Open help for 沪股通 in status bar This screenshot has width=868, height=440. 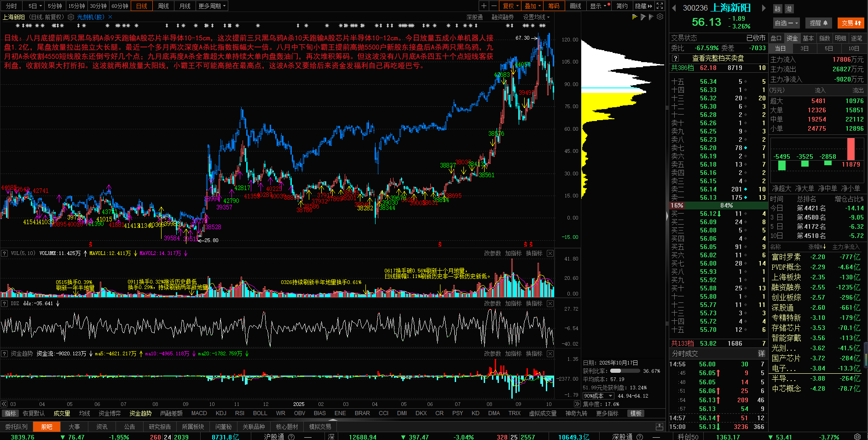click(291, 437)
